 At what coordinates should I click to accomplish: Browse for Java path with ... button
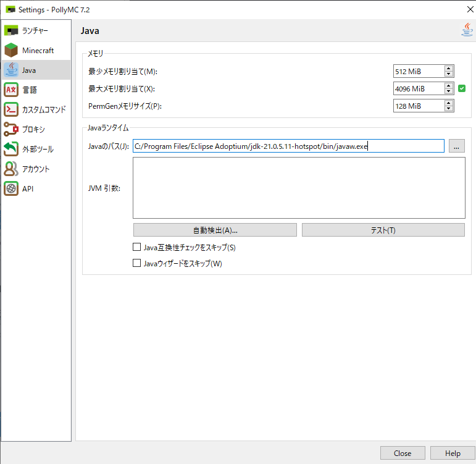coord(457,146)
